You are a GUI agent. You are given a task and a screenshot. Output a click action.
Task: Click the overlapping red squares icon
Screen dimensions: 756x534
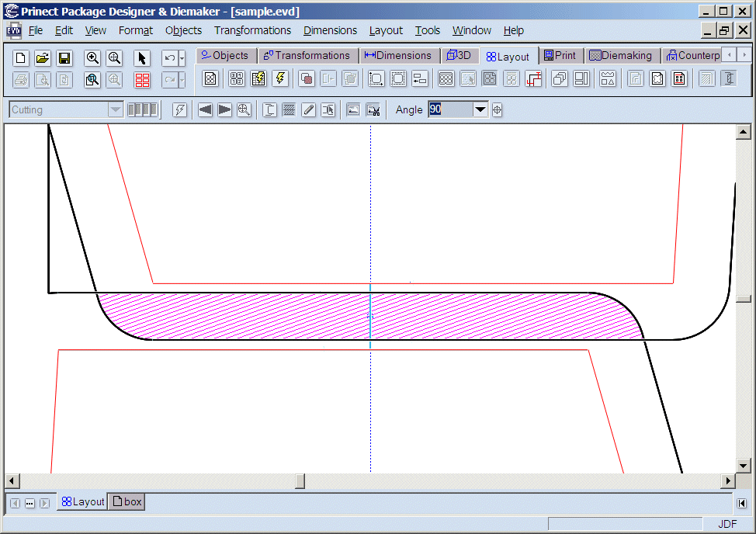[x=306, y=78]
